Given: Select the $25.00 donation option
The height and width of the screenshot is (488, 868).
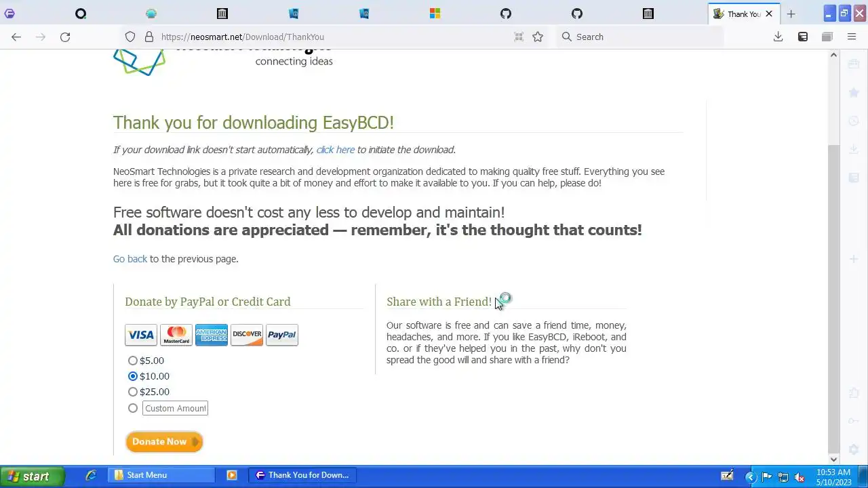Looking at the screenshot, I should [133, 392].
